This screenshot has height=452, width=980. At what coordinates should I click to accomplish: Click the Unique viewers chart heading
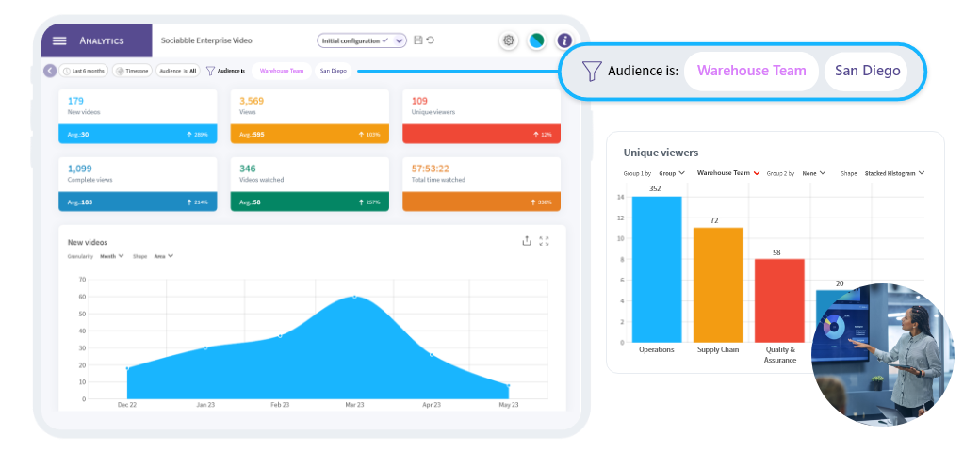[661, 153]
